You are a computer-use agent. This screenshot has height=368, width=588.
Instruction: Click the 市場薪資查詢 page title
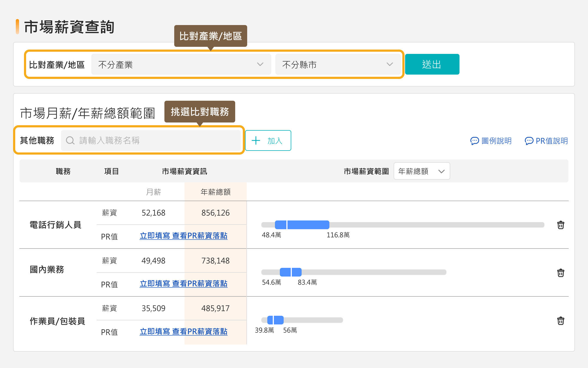tap(69, 27)
